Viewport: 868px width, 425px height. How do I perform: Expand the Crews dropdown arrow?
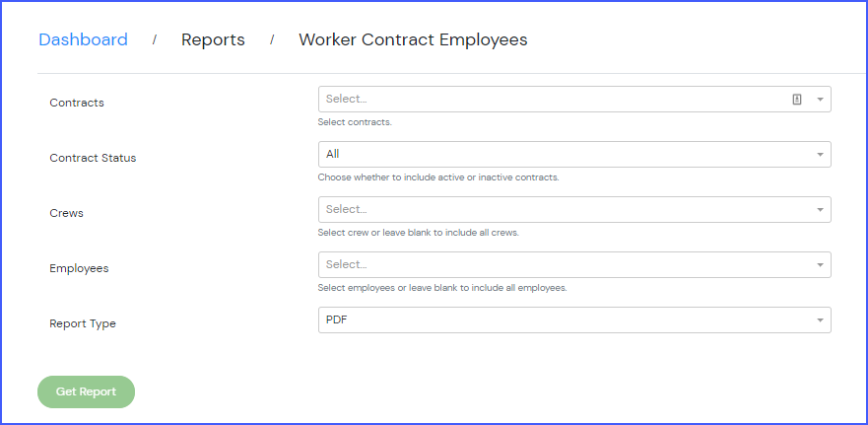point(820,209)
